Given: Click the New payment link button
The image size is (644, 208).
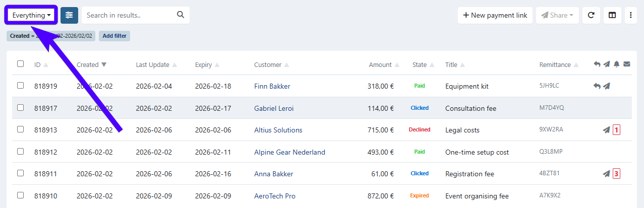Looking at the screenshot, I should pos(495,15).
